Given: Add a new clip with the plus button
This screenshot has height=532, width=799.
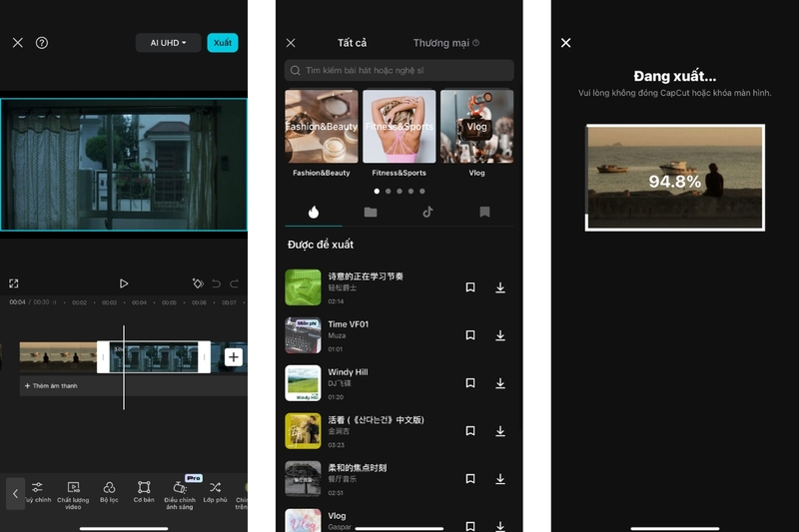Looking at the screenshot, I should click(234, 357).
